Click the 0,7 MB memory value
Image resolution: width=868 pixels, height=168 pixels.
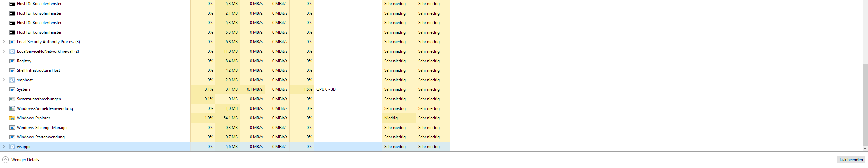232,137
